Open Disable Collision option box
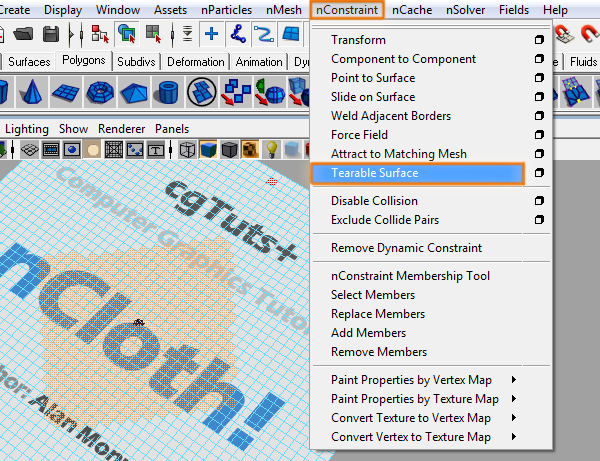This screenshot has height=461, width=600. [539, 201]
